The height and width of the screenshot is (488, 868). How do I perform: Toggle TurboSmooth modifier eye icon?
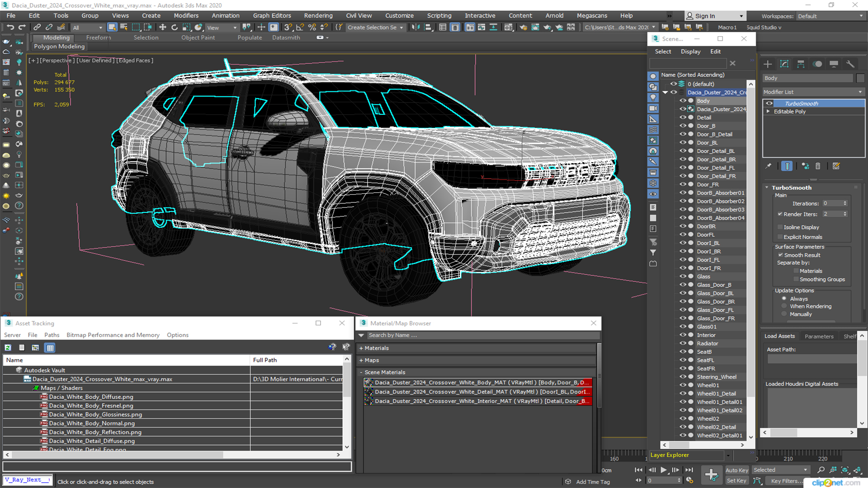[769, 103]
